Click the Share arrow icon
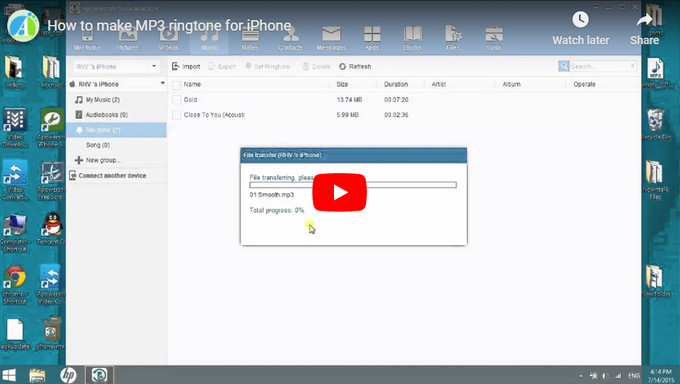This screenshot has width=680, height=384. click(644, 20)
